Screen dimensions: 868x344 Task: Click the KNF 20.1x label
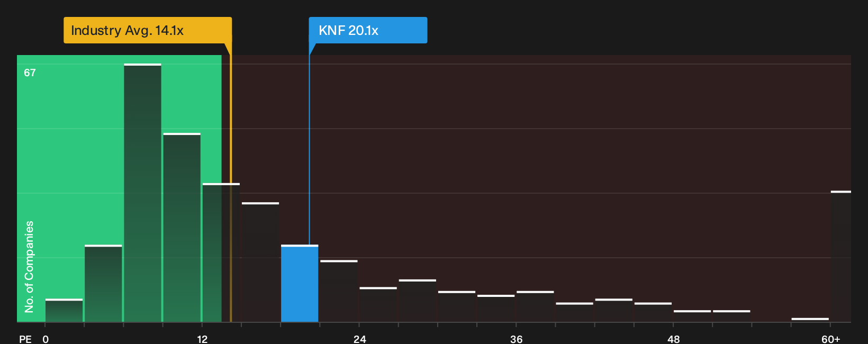click(368, 30)
